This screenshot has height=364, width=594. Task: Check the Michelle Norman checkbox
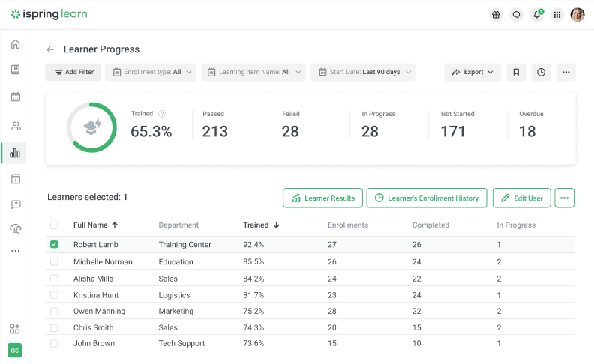54,261
